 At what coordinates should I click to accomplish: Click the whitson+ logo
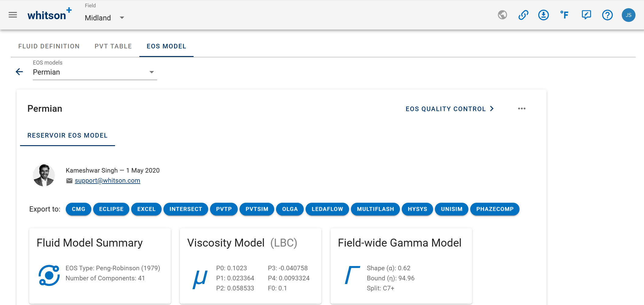coord(50,14)
